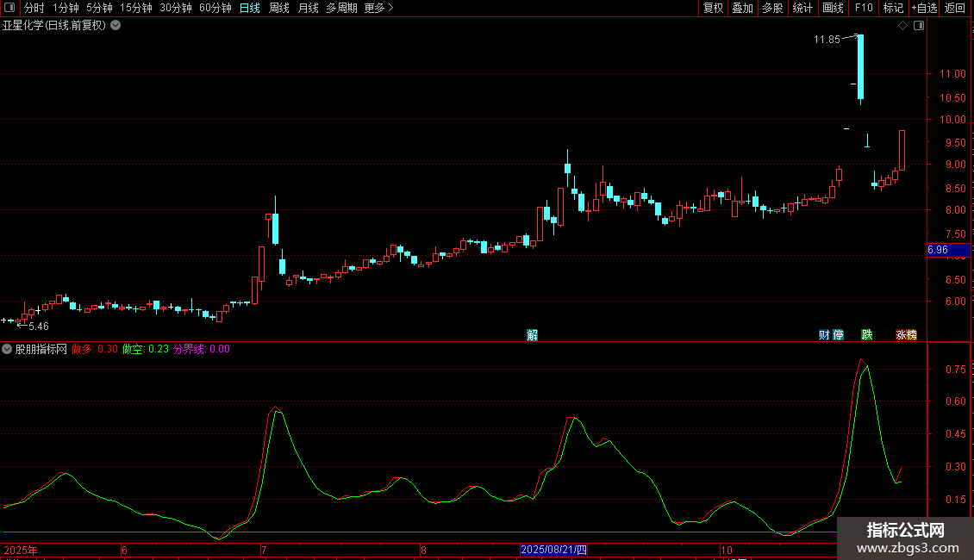The image size is (974, 560).
Task: Click the 2025/08/21 date label on timeline
Action: point(554,550)
